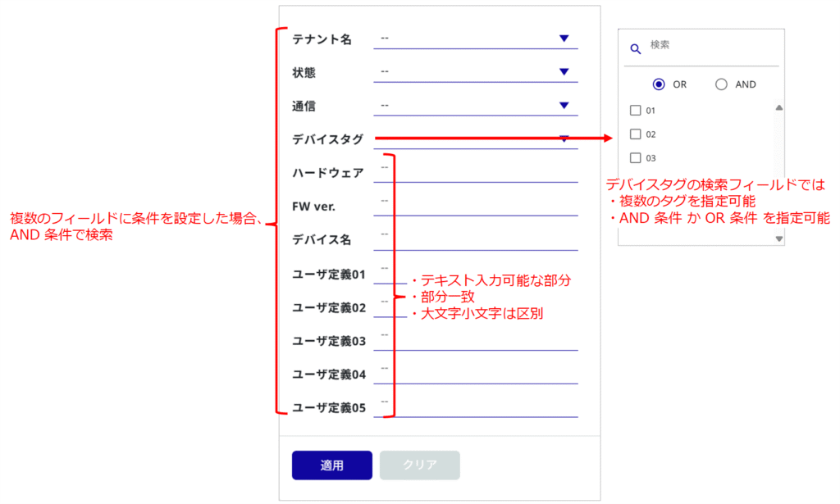Check the tag 01 checkbox
The image size is (840, 504).
pyautogui.click(x=636, y=110)
